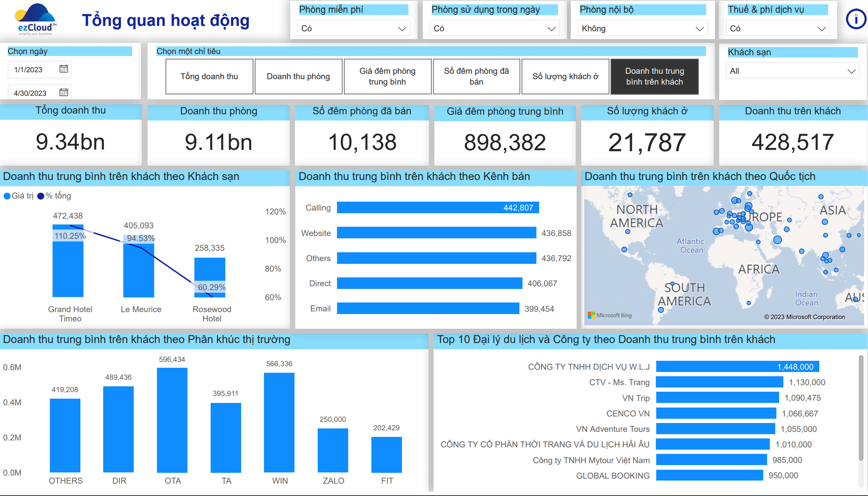The image size is (868, 496).
Task: Open the Khách sạn All dropdown
Action: [x=792, y=71]
